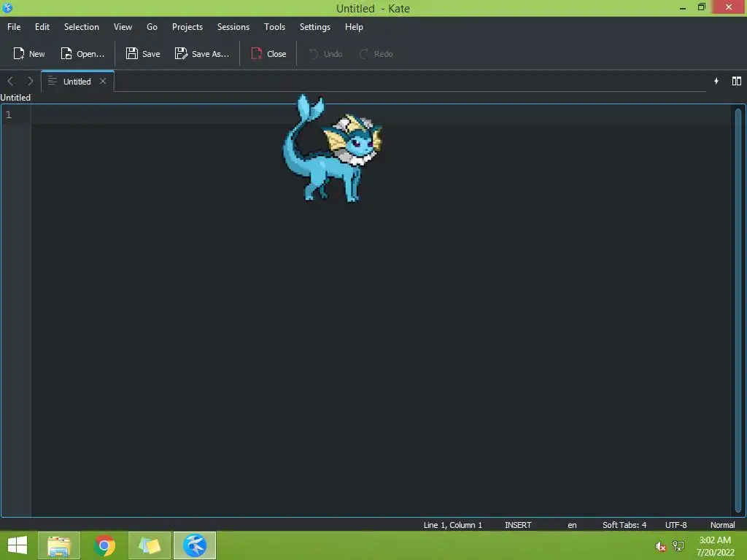Click the Undo toolbar button

326,54
